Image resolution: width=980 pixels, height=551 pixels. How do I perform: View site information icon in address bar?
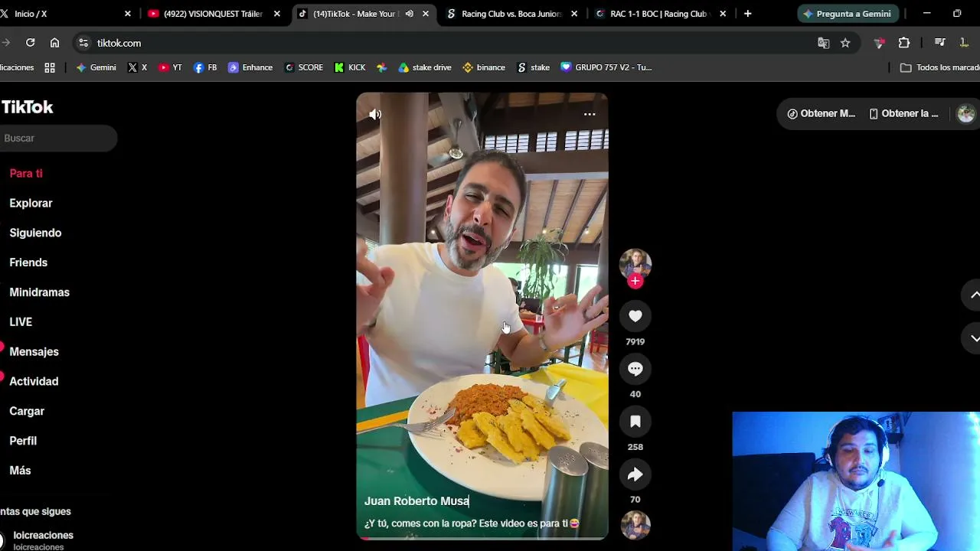pos(83,43)
